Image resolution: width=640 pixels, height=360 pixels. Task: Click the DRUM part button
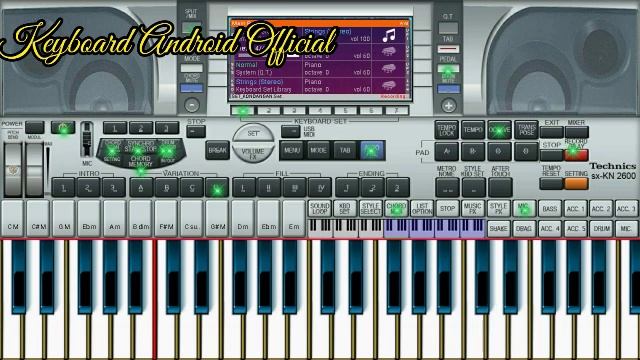coord(601,229)
